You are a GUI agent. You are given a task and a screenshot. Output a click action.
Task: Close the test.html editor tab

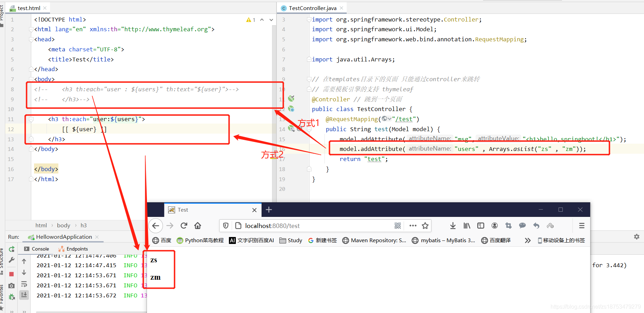(45, 8)
